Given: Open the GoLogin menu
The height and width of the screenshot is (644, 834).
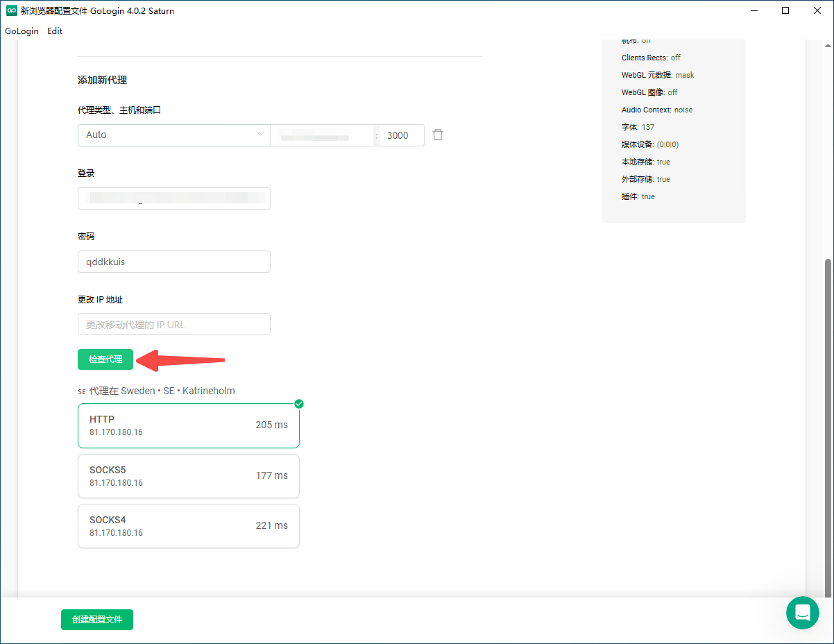Looking at the screenshot, I should coord(22,31).
